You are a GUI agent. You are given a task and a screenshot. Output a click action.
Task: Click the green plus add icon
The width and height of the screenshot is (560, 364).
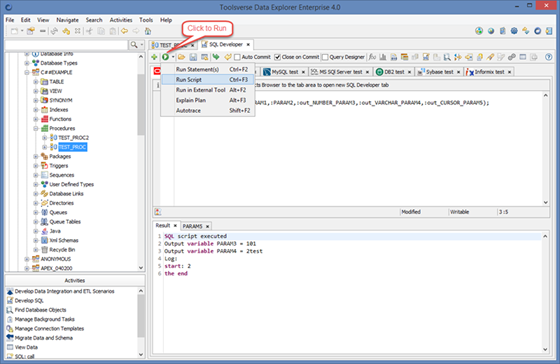click(x=154, y=57)
